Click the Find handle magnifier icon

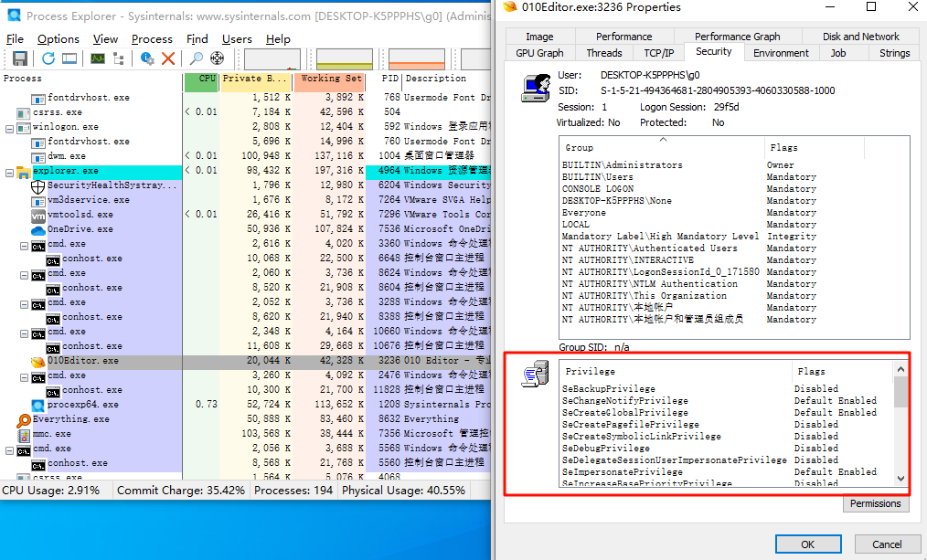pos(197,58)
